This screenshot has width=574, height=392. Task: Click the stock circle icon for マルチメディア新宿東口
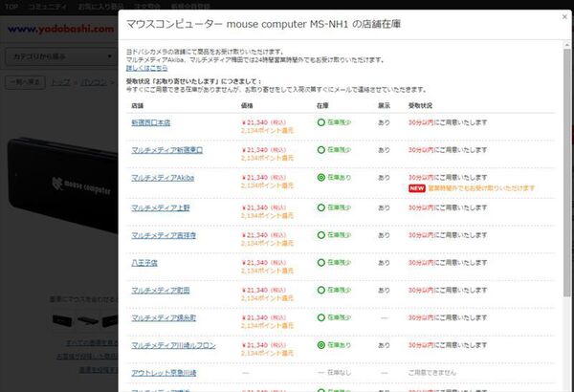click(x=321, y=150)
